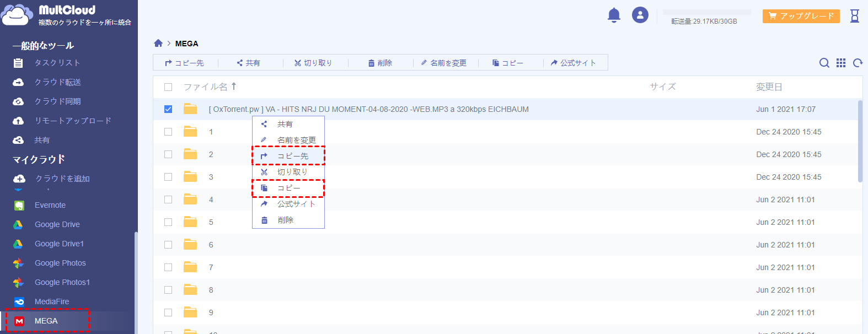This screenshot has width=868, height=334.
Task: Check the checkbox for folder 4
Action: pyautogui.click(x=168, y=200)
